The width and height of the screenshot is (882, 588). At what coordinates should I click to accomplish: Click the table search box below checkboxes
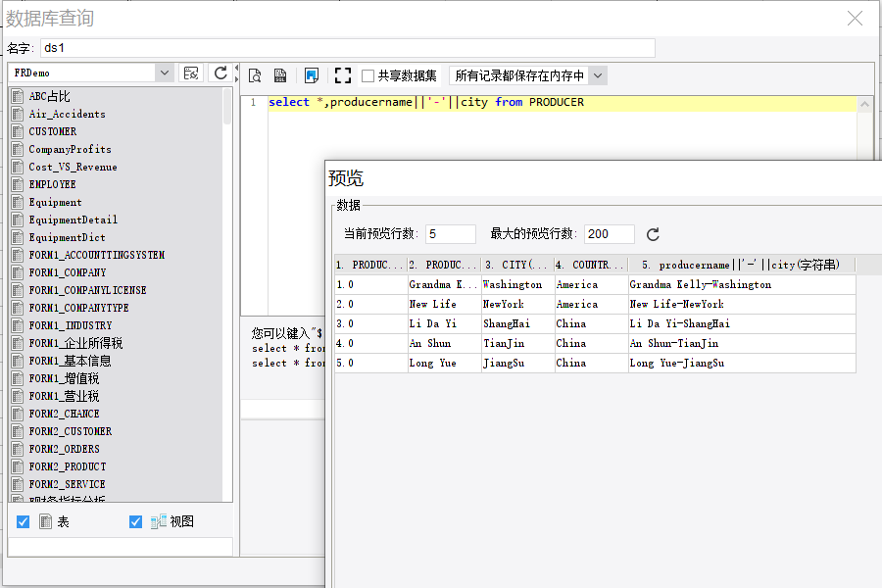click(121, 547)
